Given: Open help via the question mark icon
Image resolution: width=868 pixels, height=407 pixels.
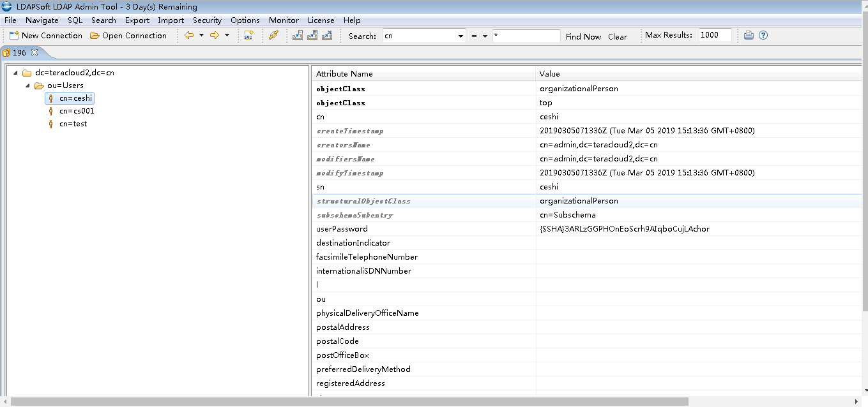Looking at the screenshot, I should [x=763, y=36].
